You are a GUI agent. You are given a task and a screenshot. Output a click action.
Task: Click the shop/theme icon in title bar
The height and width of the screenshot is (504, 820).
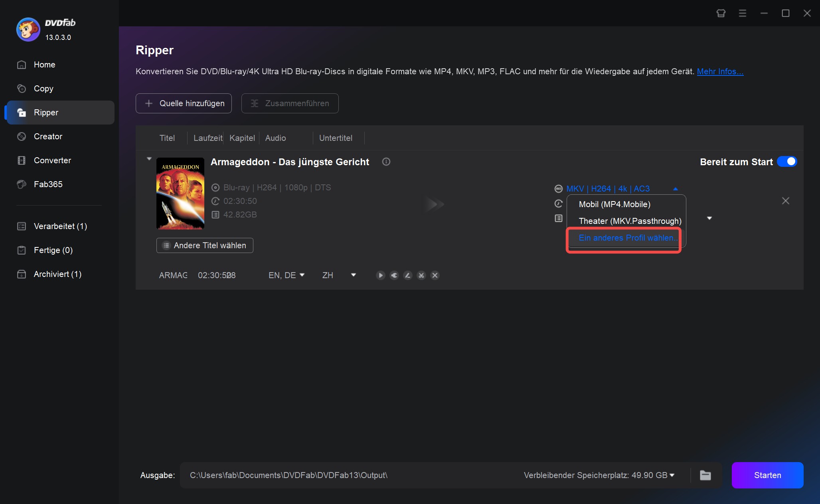(721, 13)
